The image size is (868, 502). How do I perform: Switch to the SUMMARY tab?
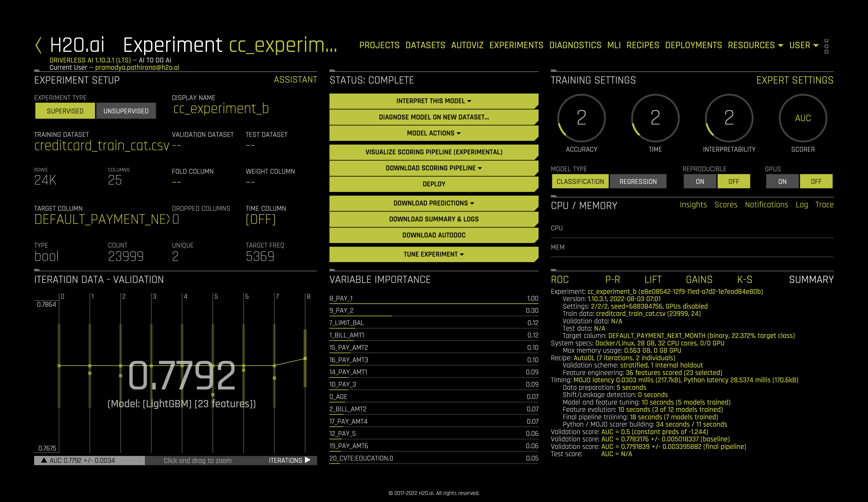(811, 279)
